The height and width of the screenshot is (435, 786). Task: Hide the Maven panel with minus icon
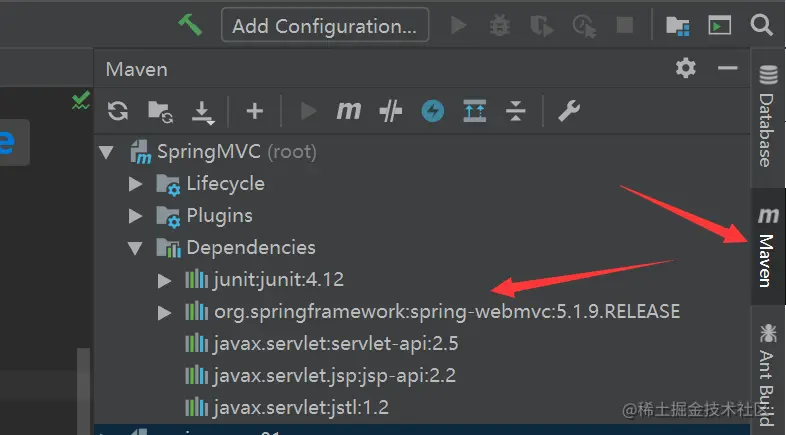(727, 68)
